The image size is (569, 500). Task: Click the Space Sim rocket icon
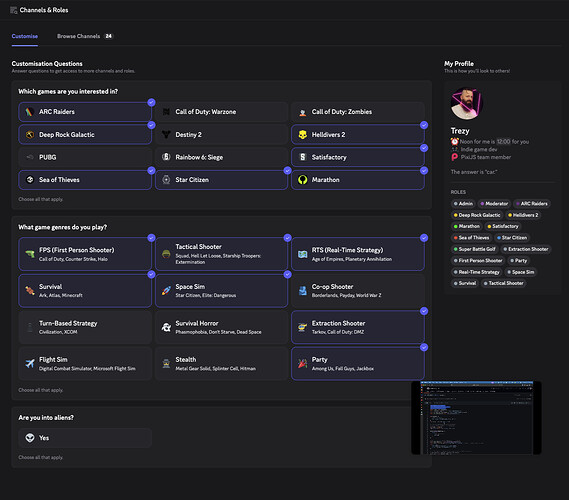pyautogui.click(x=166, y=290)
